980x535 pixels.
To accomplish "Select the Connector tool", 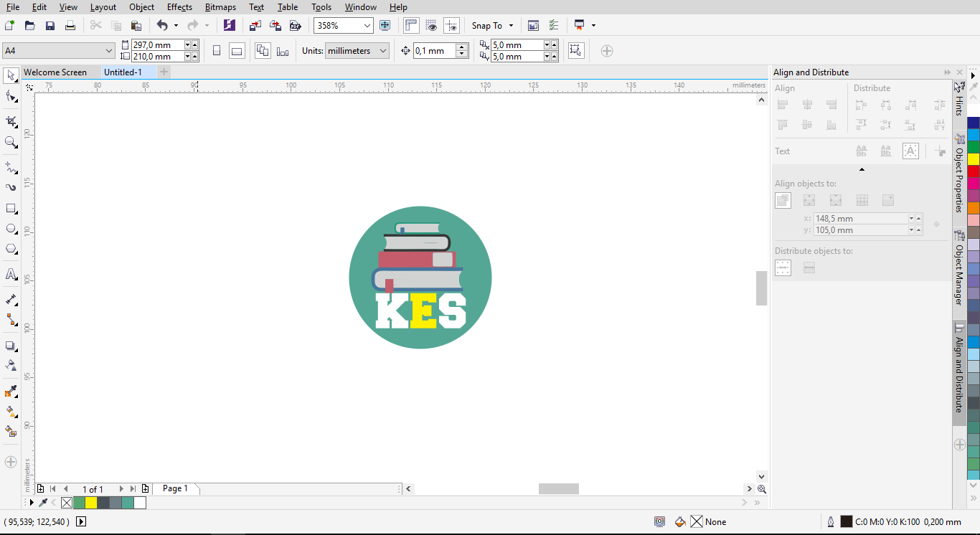I will 11,319.
